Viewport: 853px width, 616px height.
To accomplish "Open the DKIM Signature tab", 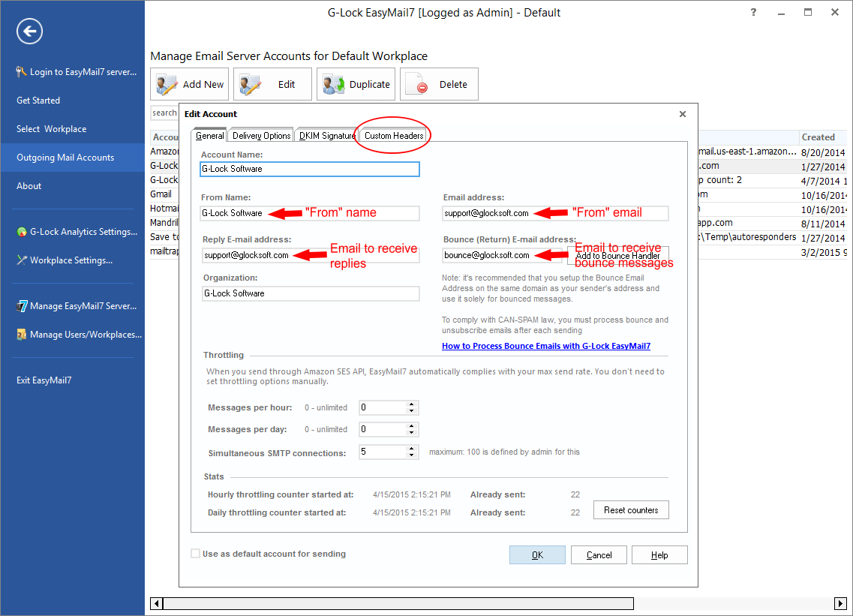I will (326, 136).
